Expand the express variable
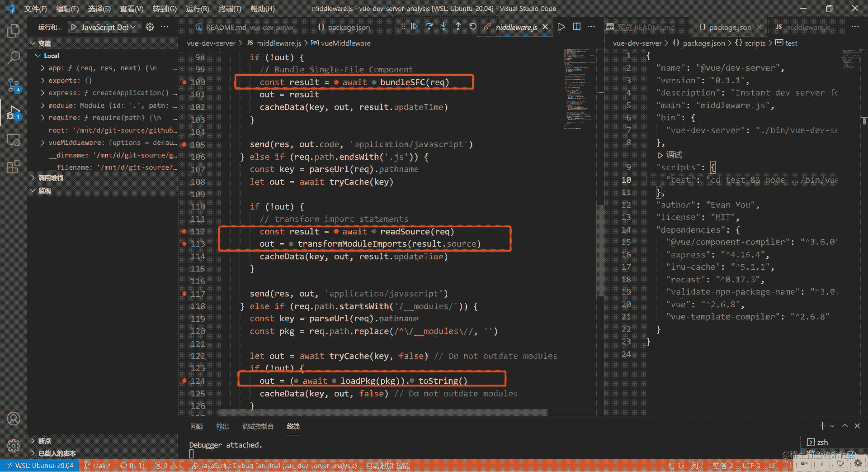The height and width of the screenshot is (472, 868). [43, 93]
